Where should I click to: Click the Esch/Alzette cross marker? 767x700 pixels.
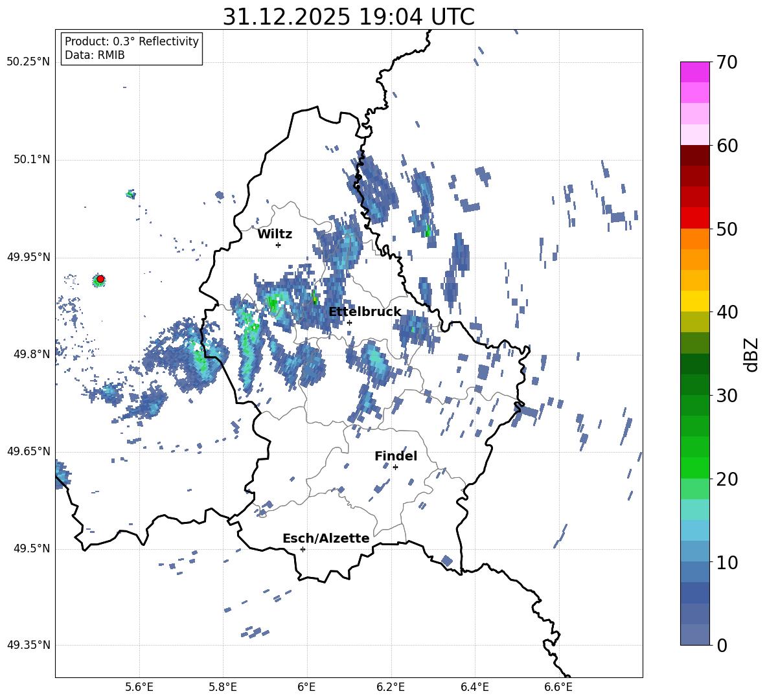303,549
